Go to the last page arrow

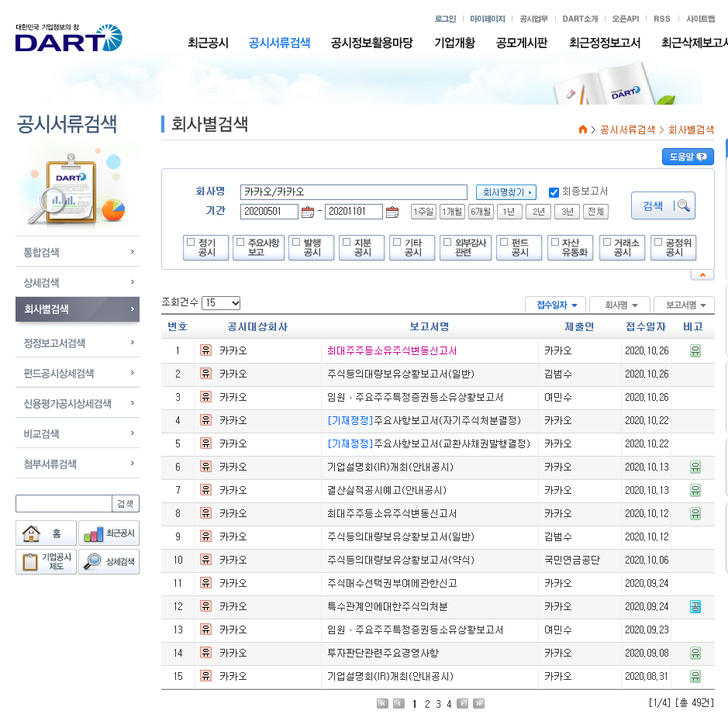pyautogui.click(x=478, y=703)
